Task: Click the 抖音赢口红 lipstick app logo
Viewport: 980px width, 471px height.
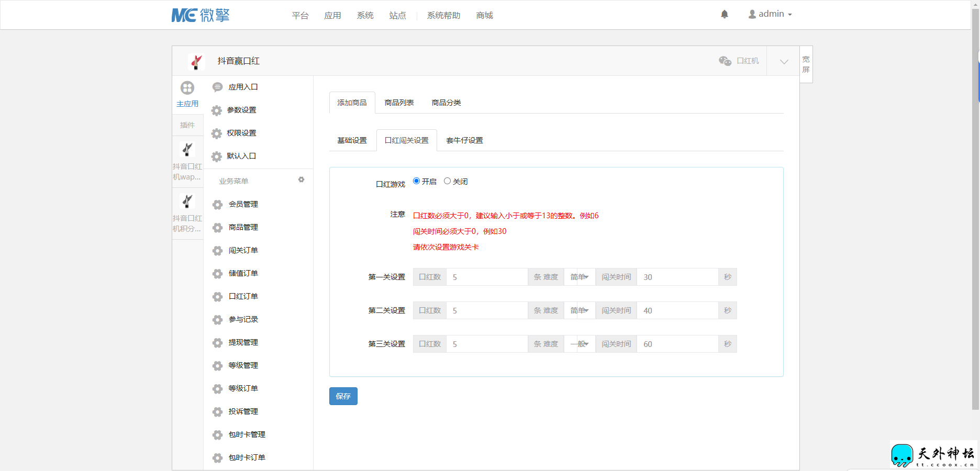Action: pyautogui.click(x=196, y=61)
